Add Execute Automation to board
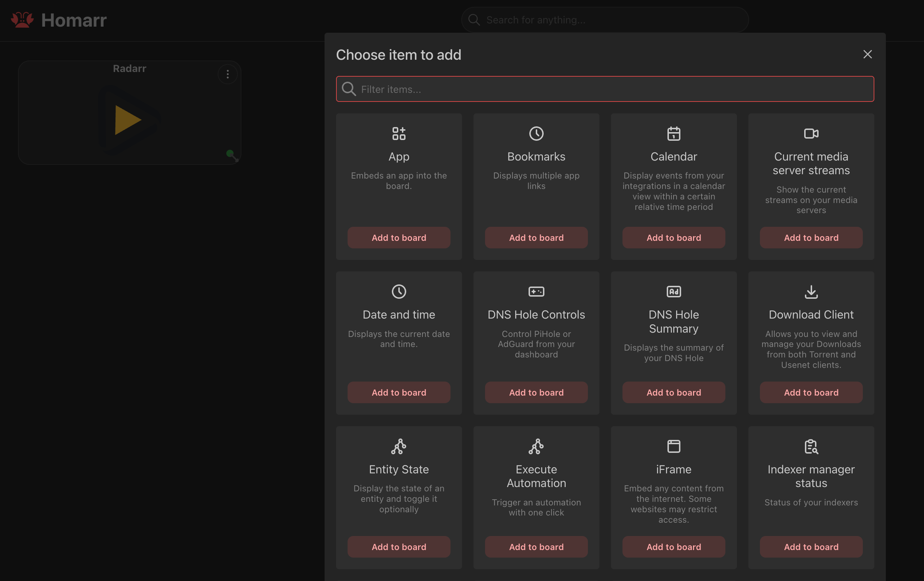The height and width of the screenshot is (581, 924). tap(536, 546)
